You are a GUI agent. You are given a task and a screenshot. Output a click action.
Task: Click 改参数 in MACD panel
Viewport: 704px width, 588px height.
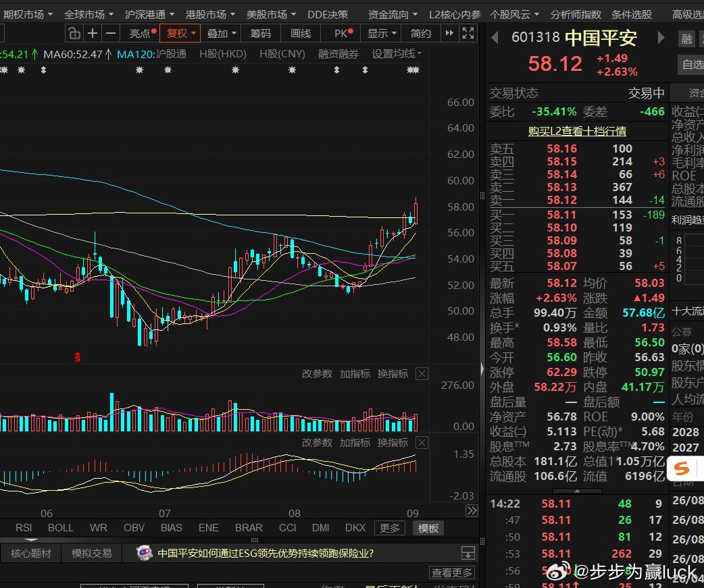tap(317, 443)
